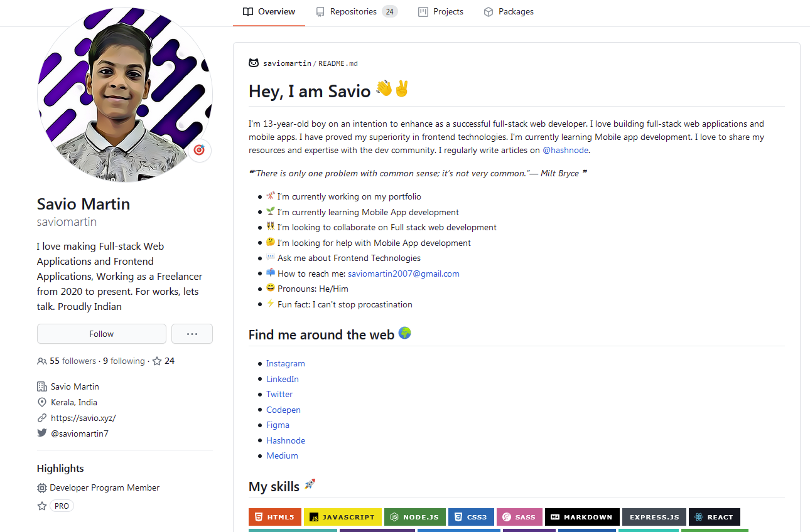Click the project board icon beside Projects
The image size is (810, 532).
point(423,12)
